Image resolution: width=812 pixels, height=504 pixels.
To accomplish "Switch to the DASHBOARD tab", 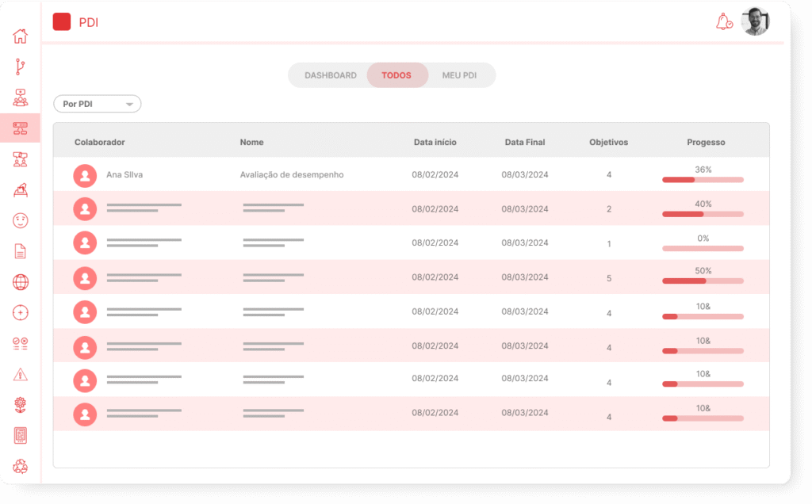I will 331,75.
